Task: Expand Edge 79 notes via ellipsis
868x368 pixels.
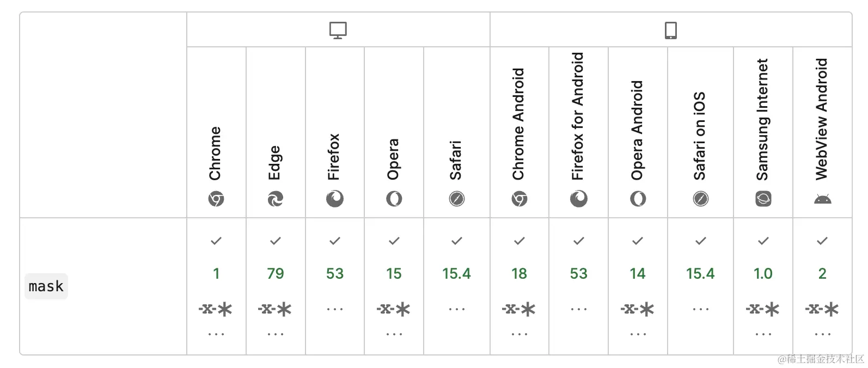Action: point(276,334)
